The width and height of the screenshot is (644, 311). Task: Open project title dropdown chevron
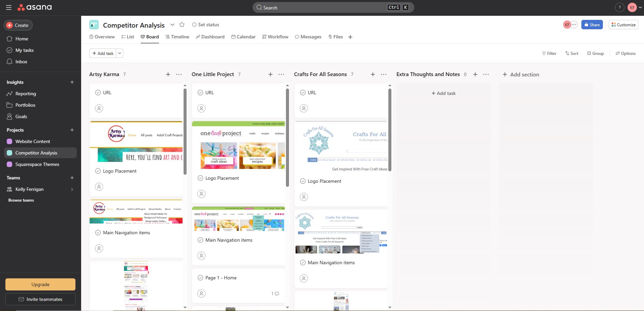pos(172,25)
